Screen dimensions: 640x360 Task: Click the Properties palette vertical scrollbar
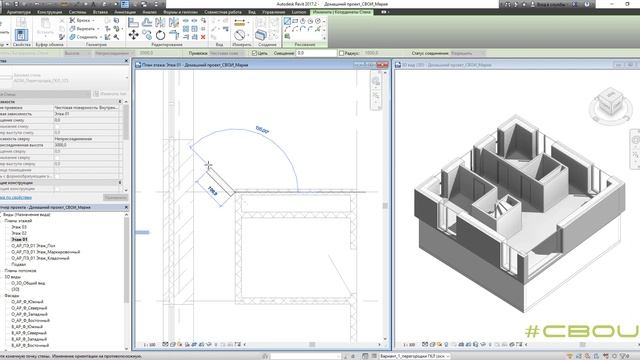pyautogui.click(x=126, y=122)
